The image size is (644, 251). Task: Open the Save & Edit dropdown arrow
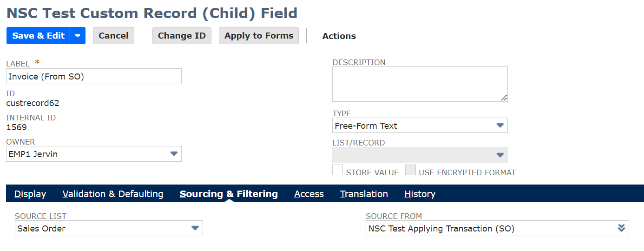pyautogui.click(x=78, y=36)
